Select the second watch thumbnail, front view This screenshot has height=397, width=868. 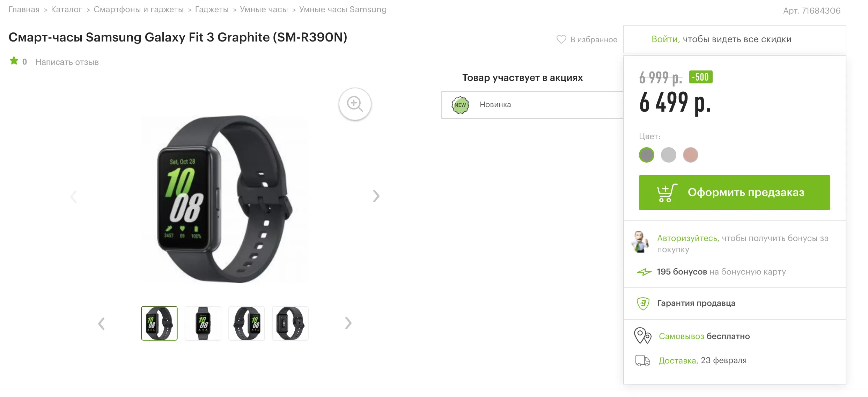203,323
